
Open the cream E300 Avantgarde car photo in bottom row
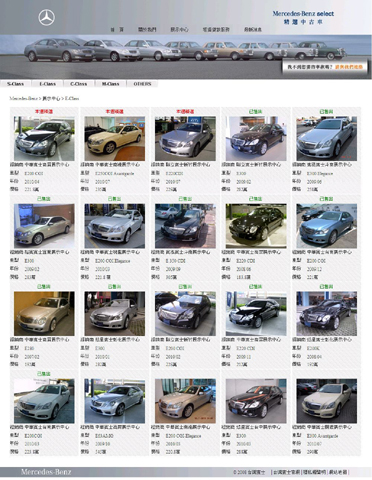tap(327, 401)
